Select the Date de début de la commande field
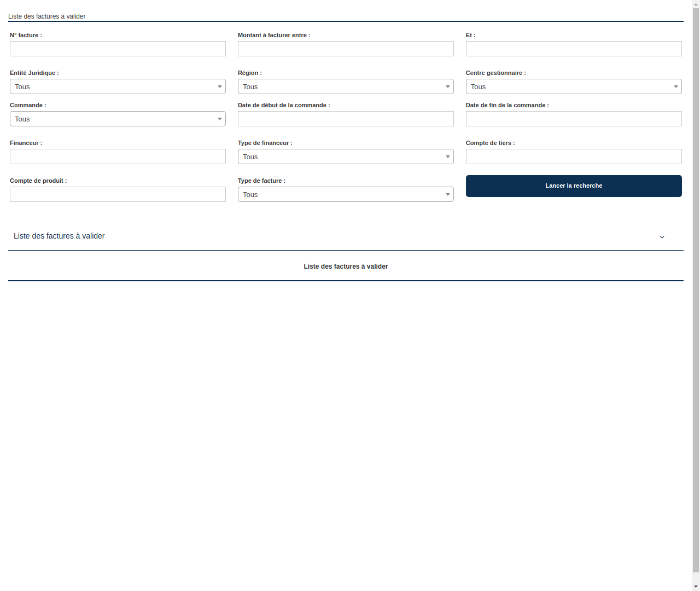The width and height of the screenshot is (700, 591). tap(346, 119)
